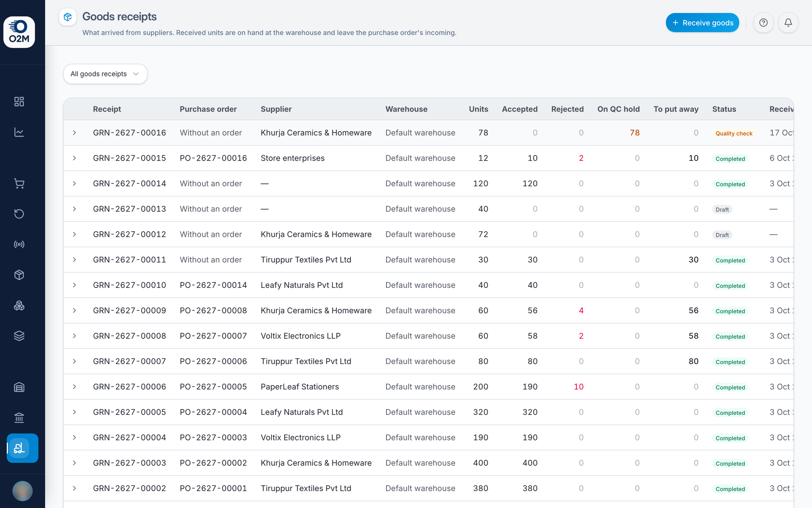This screenshot has height=508, width=812.
Task: Click the Status column header
Action: (x=724, y=109)
